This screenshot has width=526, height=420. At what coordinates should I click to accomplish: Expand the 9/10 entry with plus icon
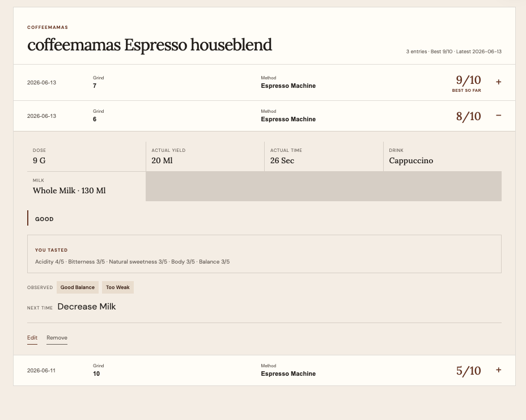pos(498,82)
